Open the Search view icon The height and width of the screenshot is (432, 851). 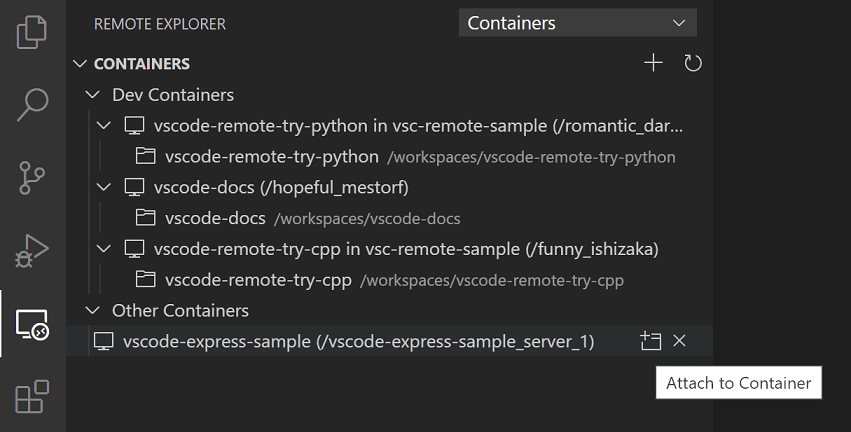point(32,104)
